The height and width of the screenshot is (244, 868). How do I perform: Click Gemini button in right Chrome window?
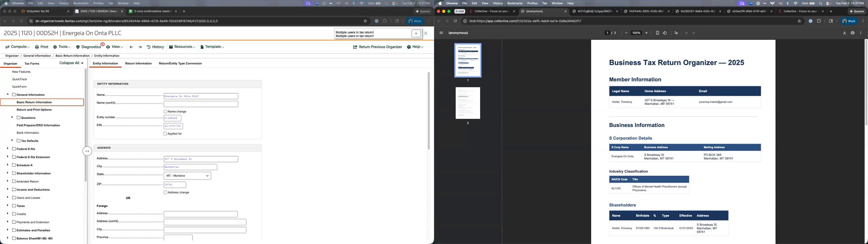[x=856, y=11]
